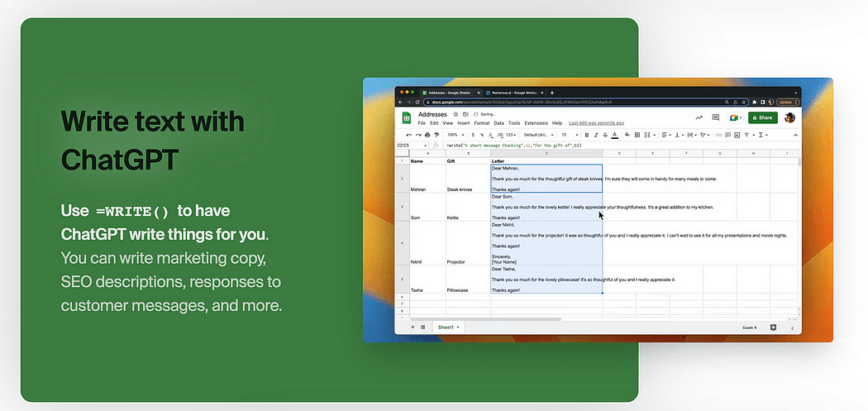Click the browser reload icon
Viewport: 868px width, 411px height.
[x=417, y=102]
